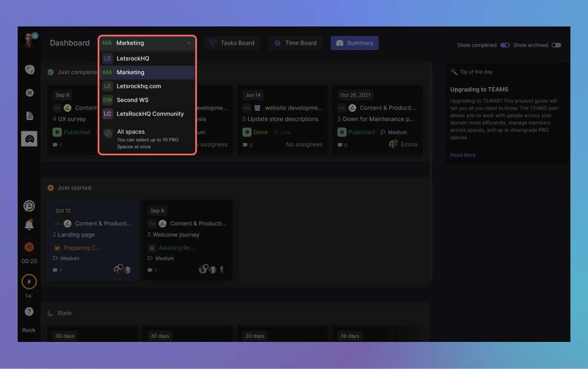Click the 00:20 timer readout
Viewport: 588px width, 369px height.
point(29,261)
